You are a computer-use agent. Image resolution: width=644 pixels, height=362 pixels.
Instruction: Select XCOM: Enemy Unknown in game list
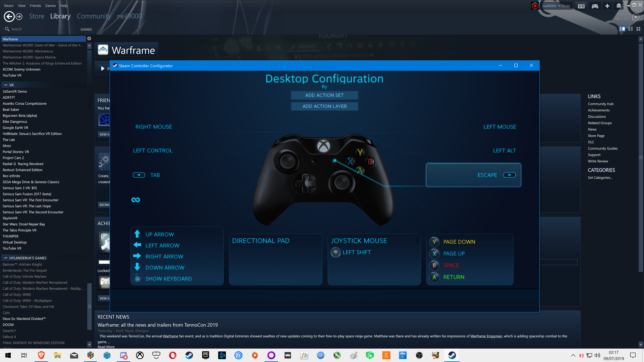[x=21, y=69]
